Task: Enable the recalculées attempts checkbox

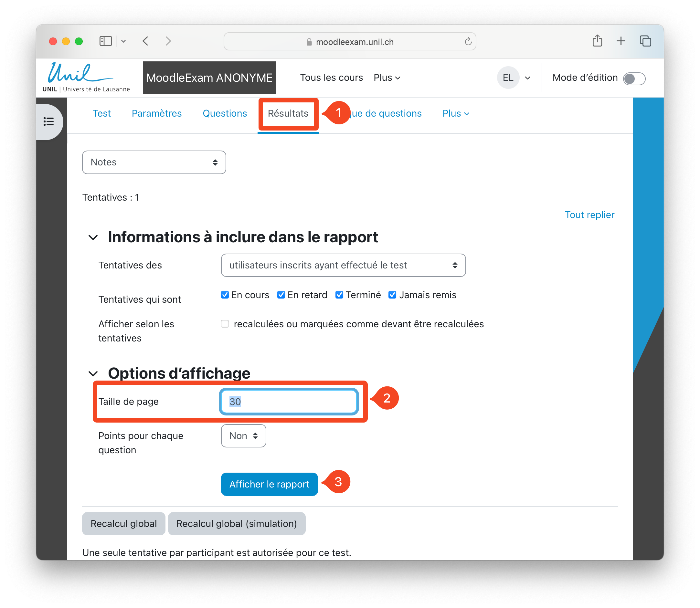Action: 225,324
